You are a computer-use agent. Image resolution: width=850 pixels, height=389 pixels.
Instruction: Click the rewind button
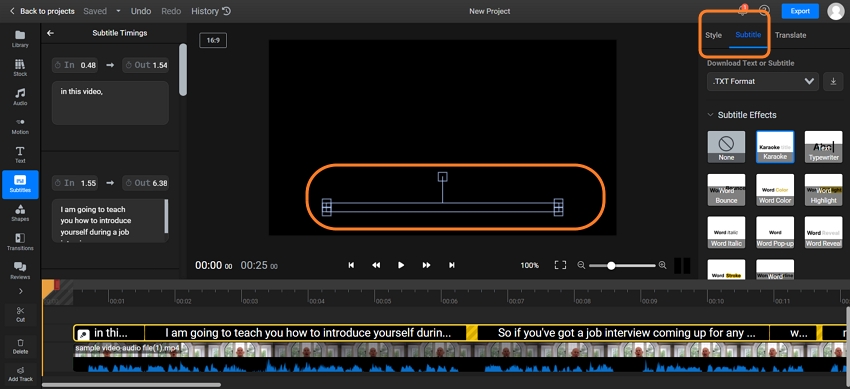click(x=376, y=265)
